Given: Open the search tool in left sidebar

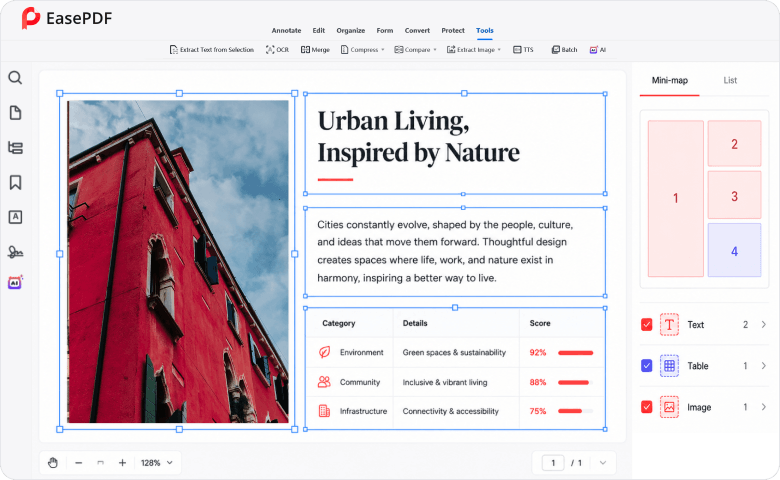Looking at the screenshot, I should pyautogui.click(x=15, y=78).
